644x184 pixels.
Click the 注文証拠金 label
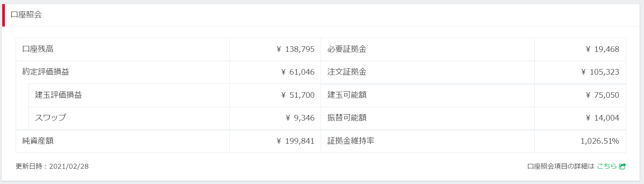[x=347, y=72]
